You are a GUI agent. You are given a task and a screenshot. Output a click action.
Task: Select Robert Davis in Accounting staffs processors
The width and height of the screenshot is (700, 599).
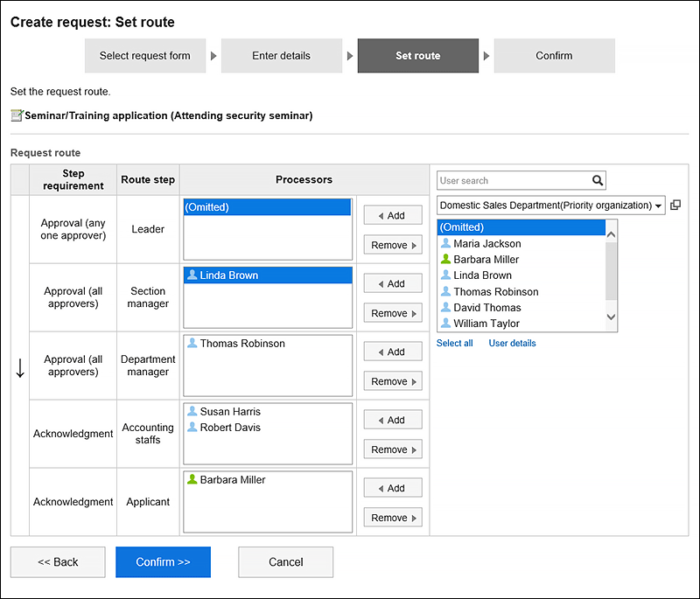268,428
